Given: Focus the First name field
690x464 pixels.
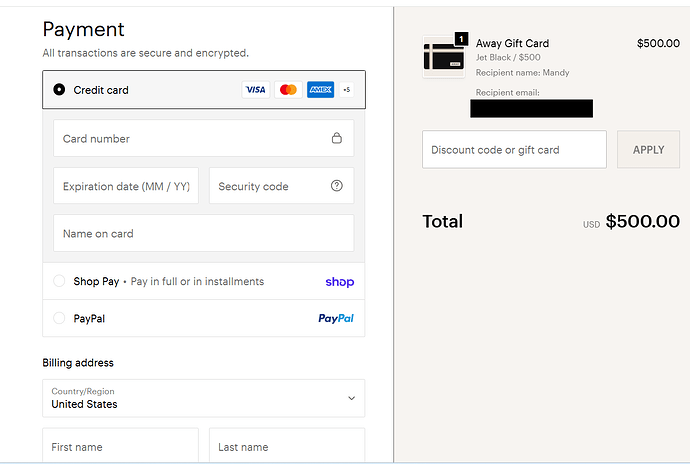Looking at the screenshot, I should (121, 446).
